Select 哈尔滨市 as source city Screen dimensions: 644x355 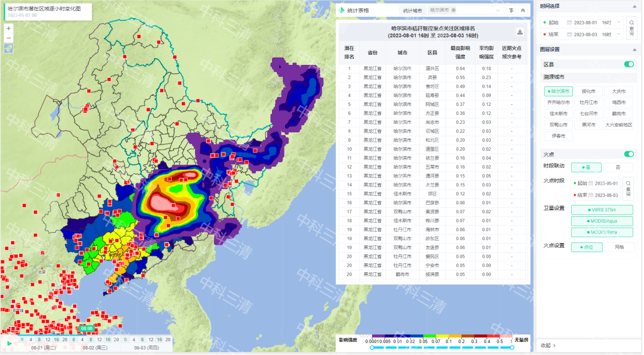pos(558,91)
